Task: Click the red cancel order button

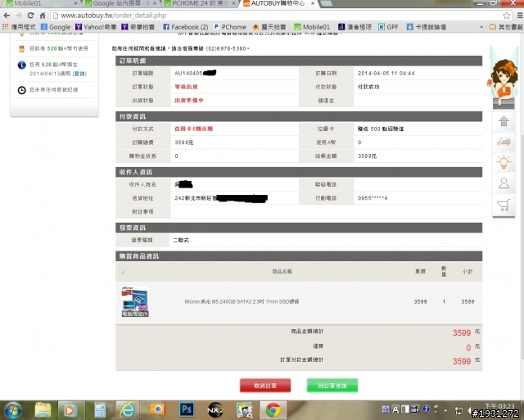Action: tap(265, 386)
